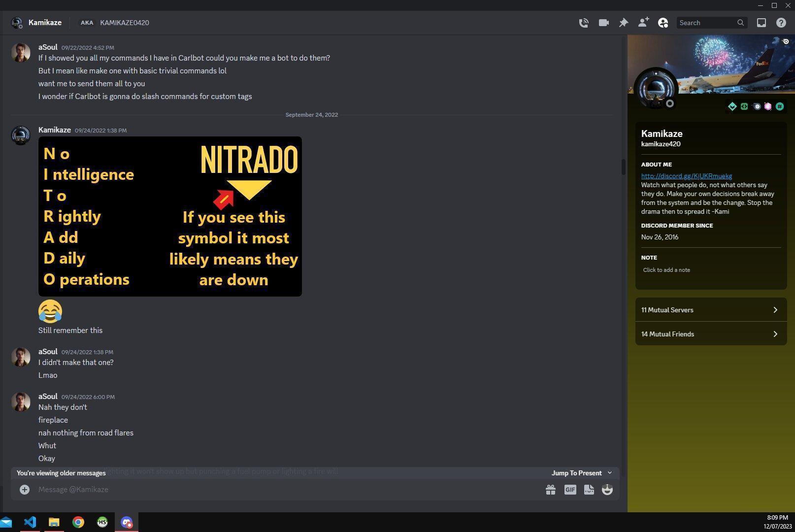The height and width of the screenshot is (532, 795).
Task: Click the Search field in the header
Action: (712, 23)
